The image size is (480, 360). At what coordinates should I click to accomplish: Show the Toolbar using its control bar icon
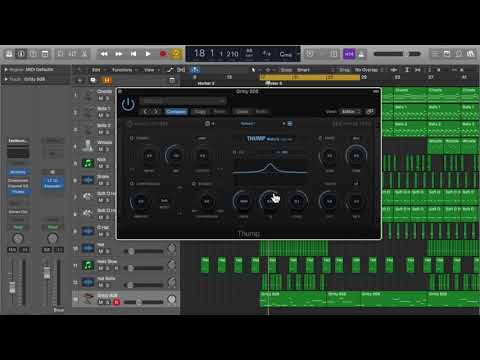[45, 54]
